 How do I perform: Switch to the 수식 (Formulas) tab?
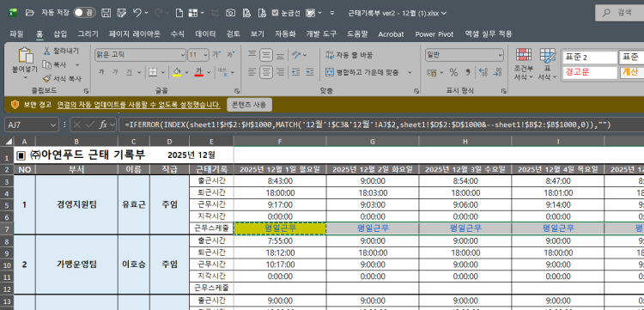178,34
